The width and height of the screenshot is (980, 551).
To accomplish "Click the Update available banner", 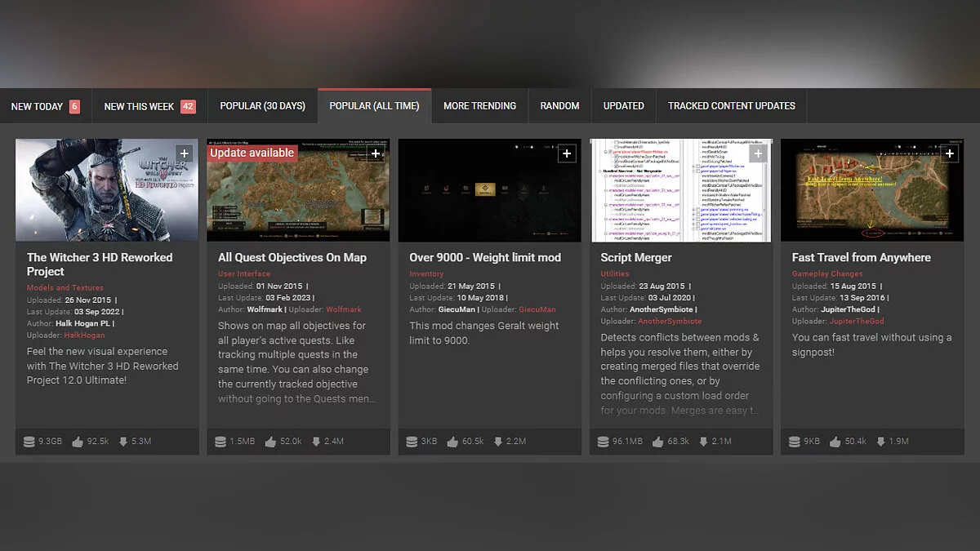I will [252, 153].
